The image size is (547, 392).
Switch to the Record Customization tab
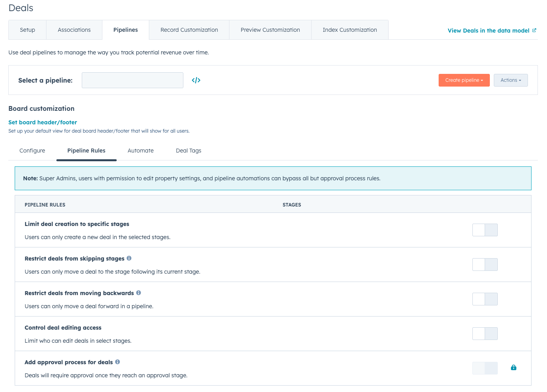(x=189, y=30)
